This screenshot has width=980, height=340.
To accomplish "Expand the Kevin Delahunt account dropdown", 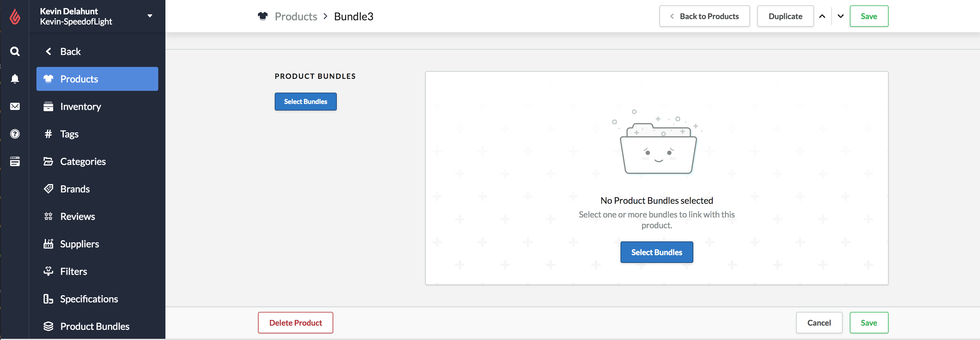I will [x=150, y=16].
